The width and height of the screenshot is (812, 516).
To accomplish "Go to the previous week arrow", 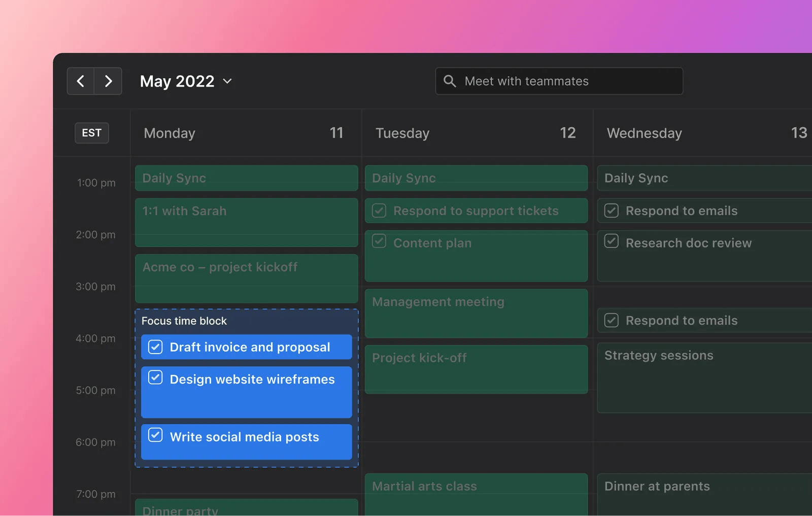I will point(81,81).
